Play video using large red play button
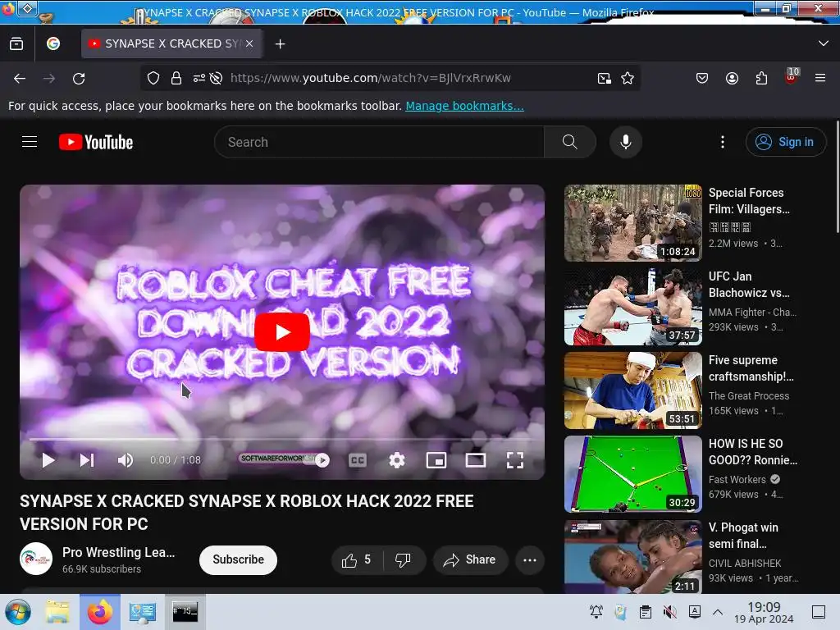Image resolution: width=840 pixels, height=630 pixels. (x=282, y=332)
